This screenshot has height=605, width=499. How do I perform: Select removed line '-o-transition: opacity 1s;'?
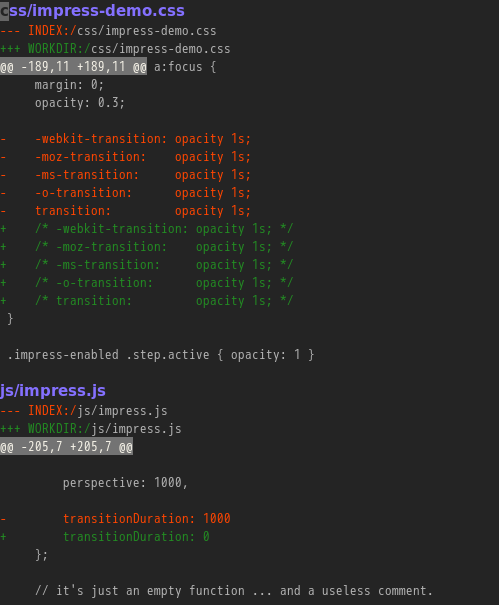126,193
